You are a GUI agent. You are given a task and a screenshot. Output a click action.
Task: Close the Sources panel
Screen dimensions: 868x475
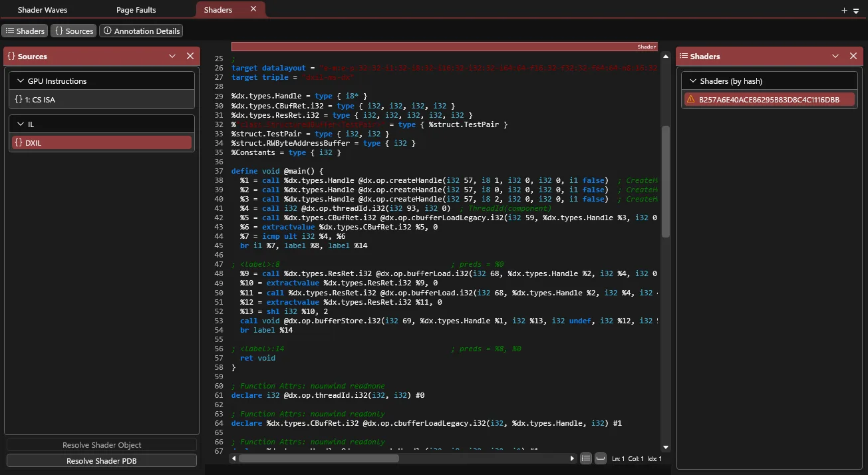(190, 57)
